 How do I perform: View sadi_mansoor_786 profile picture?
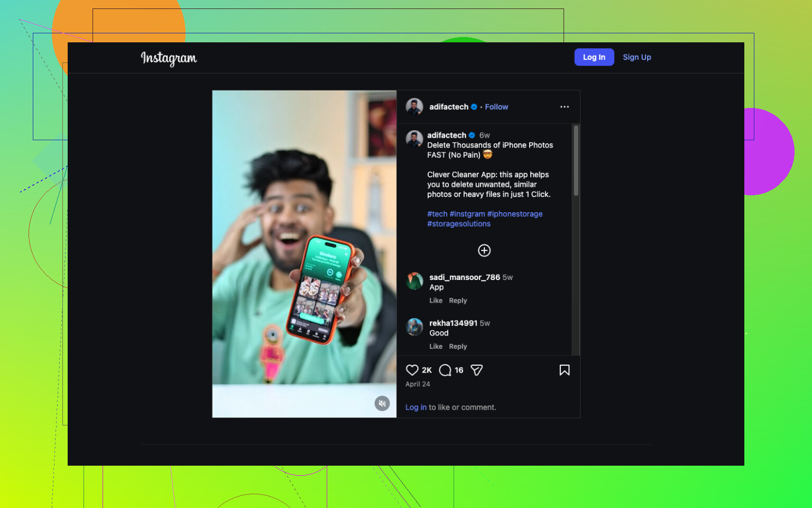(414, 281)
